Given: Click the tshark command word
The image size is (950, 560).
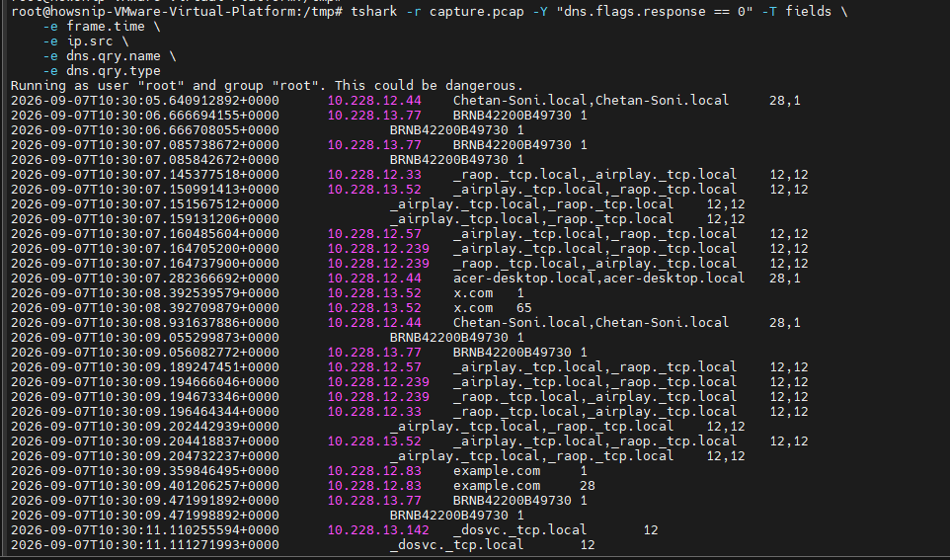Looking at the screenshot, I should click(374, 12).
